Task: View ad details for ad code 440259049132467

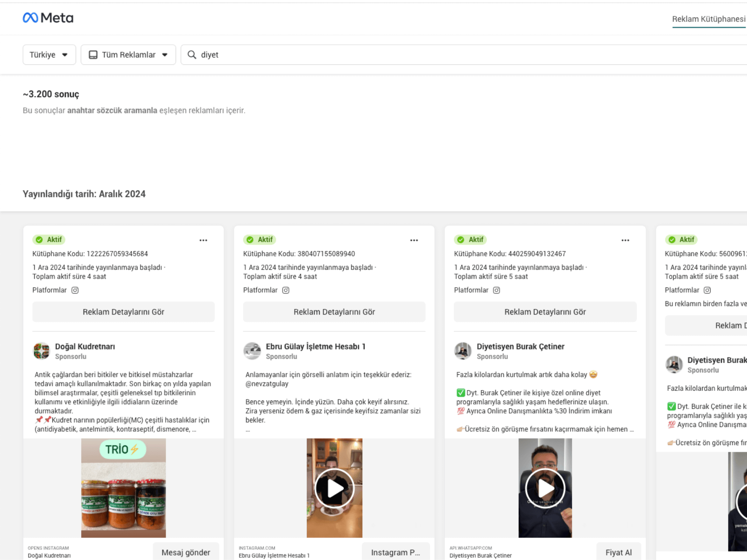Action: pos(545,312)
